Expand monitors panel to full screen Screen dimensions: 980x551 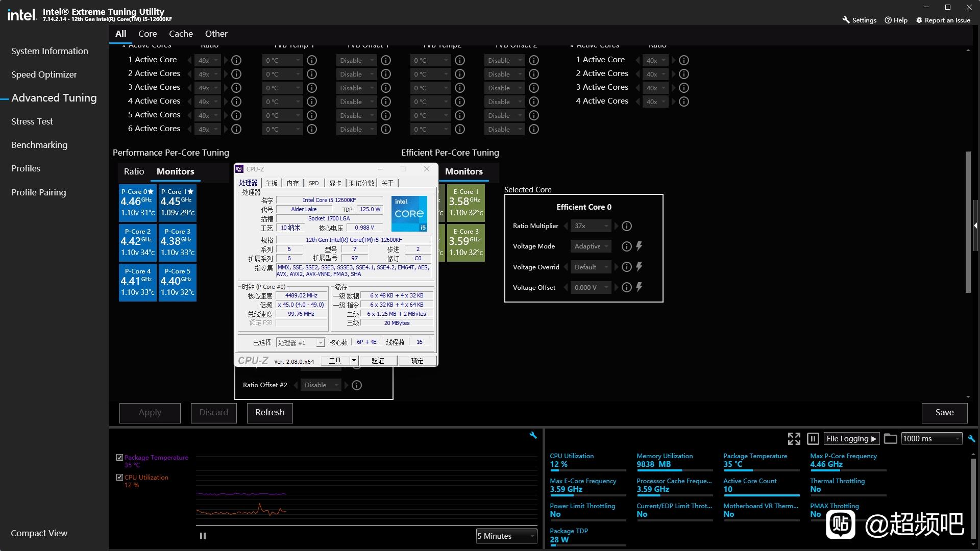(794, 439)
